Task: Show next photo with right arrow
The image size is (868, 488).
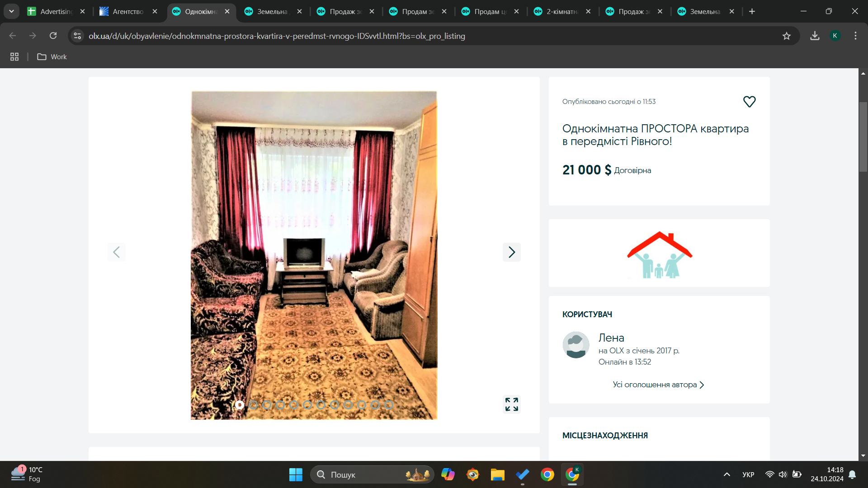Action: (511, 252)
